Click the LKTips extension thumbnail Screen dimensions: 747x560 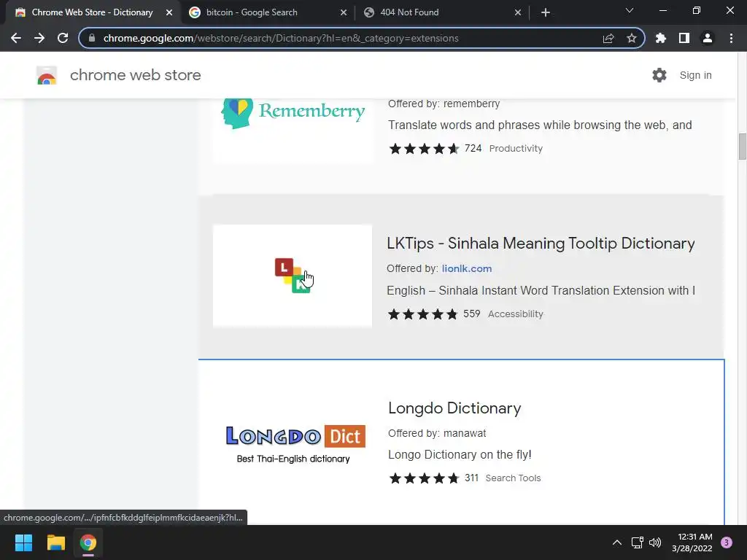click(x=293, y=276)
